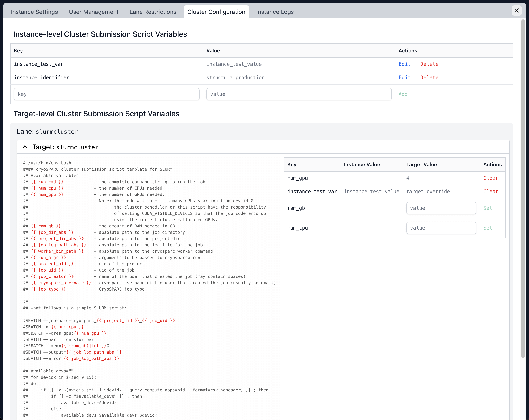The height and width of the screenshot is (420, 529).
Task: Open the Instance Logs tab
Action: pos(275,12)
